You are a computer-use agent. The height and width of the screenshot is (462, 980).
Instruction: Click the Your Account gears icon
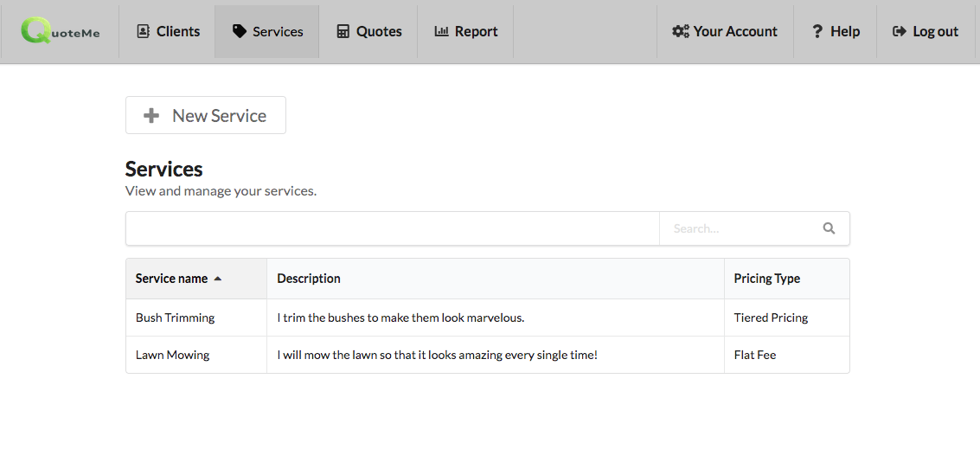click(x=681, y=31)
